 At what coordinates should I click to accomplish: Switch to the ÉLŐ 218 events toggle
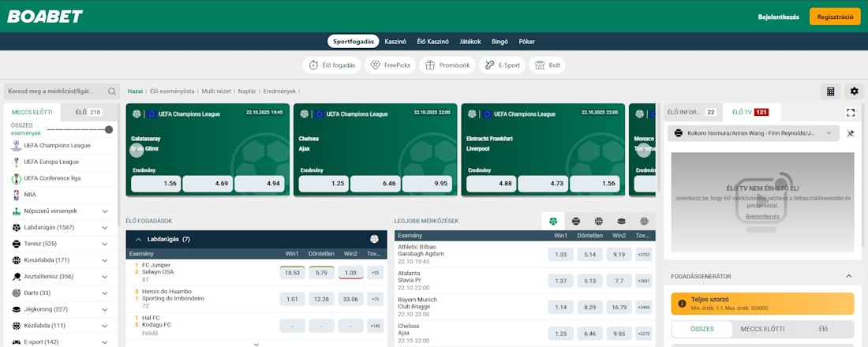(88, 113)
